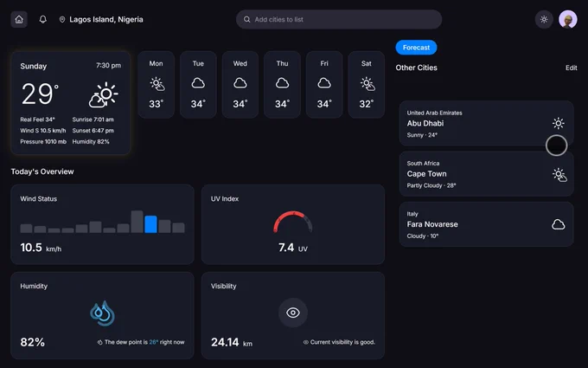The image size is (588, 368).
Task: Click Sunset 6:47 pm text
Action: (93, 131)
